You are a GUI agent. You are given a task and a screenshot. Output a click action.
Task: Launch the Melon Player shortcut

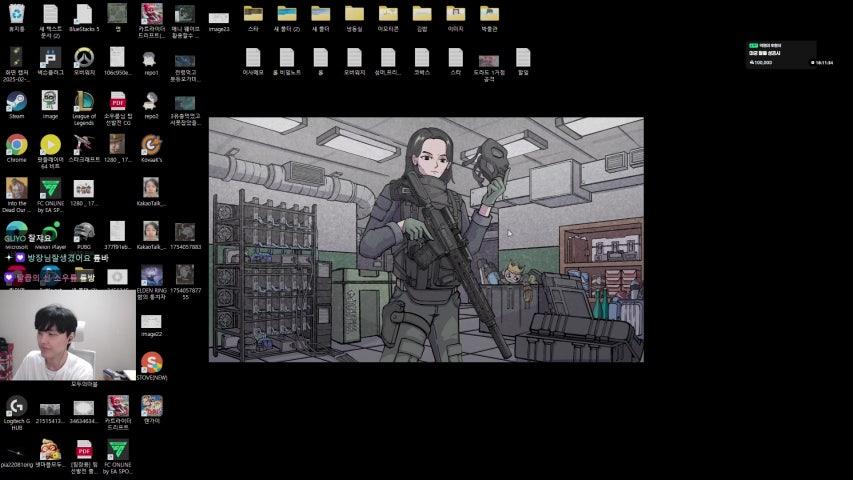coord(51,235)
